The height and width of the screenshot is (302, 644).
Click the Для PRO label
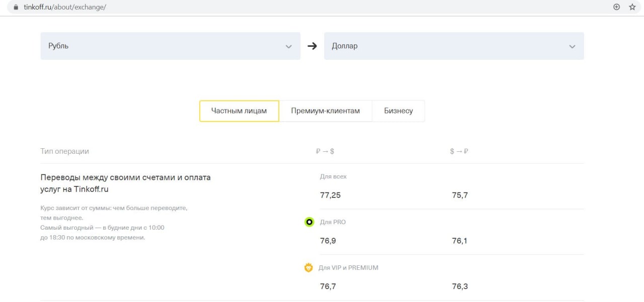pyautogui.click(x=333, y=222)
